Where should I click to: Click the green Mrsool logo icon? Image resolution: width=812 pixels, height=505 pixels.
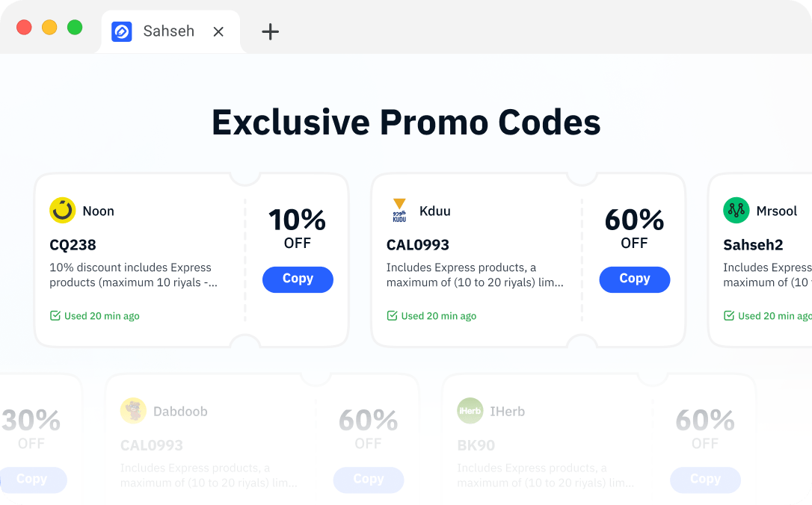(736, 211)
